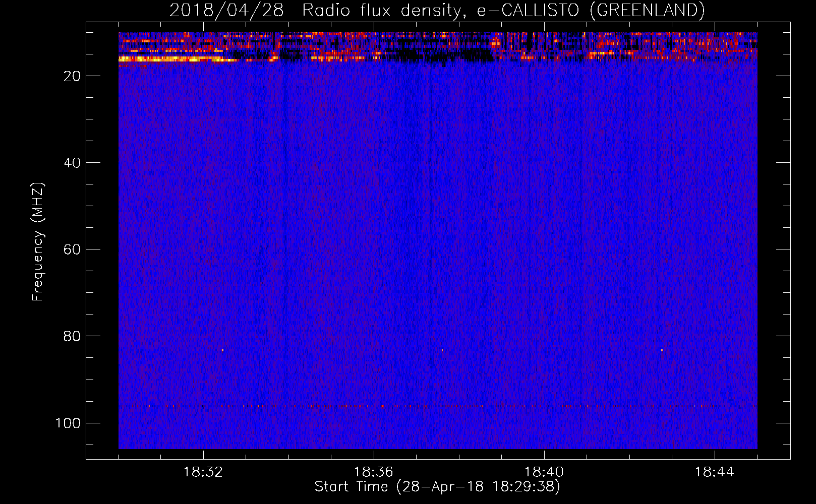Screen dimensions: 816x504
Task: Click the 18:32 time tick label
Action: tap(203, 472)
